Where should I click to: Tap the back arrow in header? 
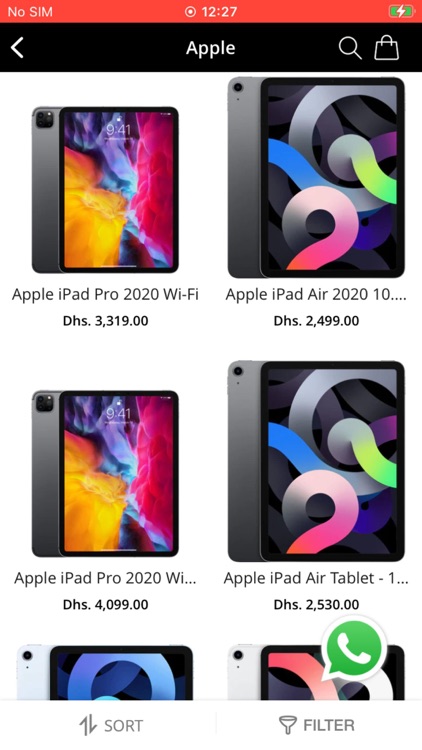coord(17,48)
